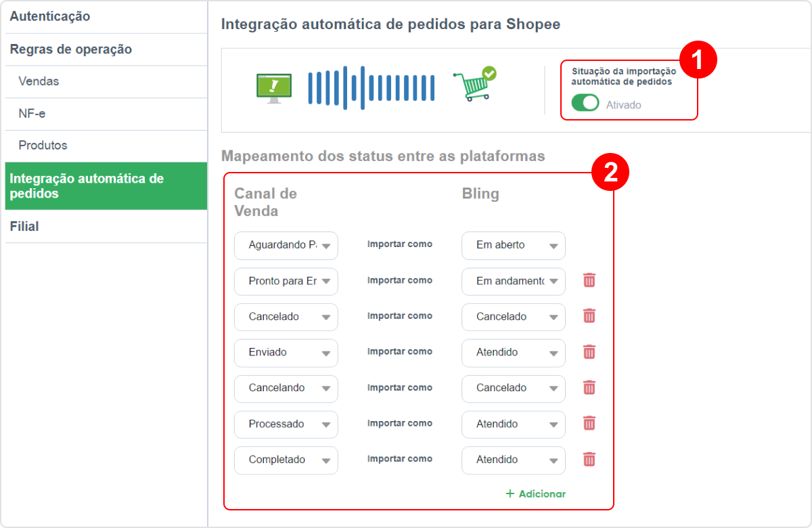
Task: Open the Em andamento Bling dropdown
Action: point(514,281)
